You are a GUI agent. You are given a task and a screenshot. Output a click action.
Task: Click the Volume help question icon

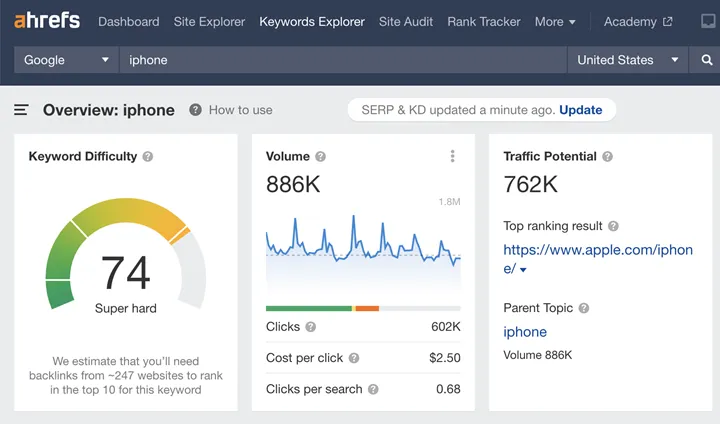321,157
